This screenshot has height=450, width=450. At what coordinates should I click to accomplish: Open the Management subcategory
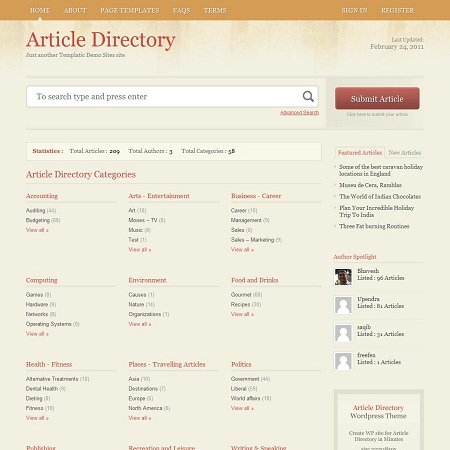[x=246, y=220]
